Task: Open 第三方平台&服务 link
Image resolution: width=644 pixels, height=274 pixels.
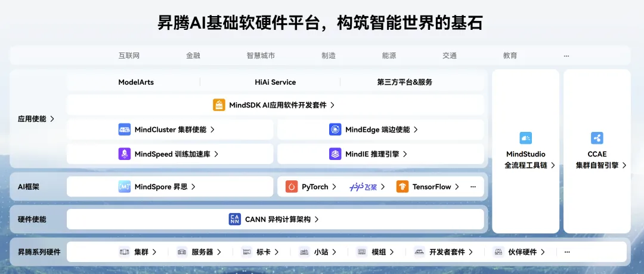Action: [x=404, y=82]
